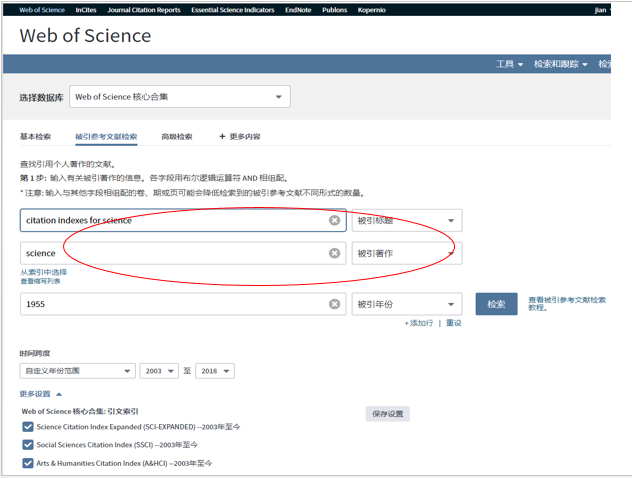This screenshot has height=478, width=632.
Task: Click Web of Science top bar link
Action: tap(42, 10)
